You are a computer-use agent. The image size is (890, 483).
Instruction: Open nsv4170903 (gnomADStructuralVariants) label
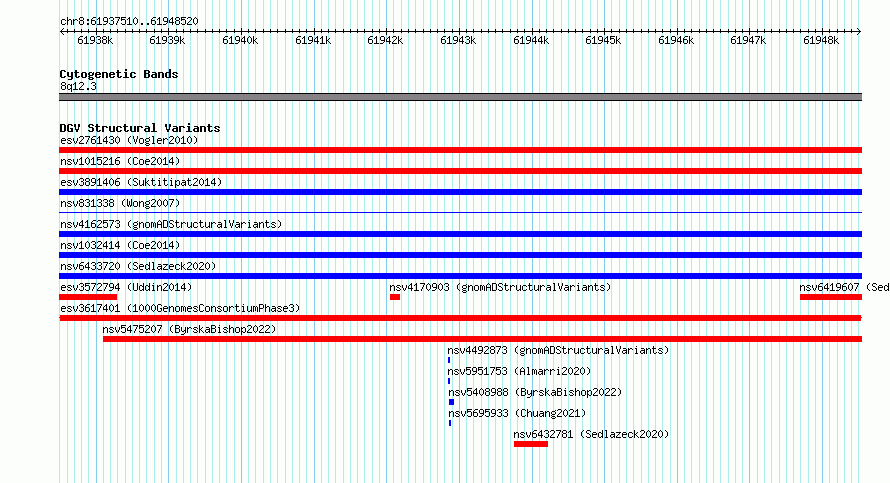click(501, 287)
